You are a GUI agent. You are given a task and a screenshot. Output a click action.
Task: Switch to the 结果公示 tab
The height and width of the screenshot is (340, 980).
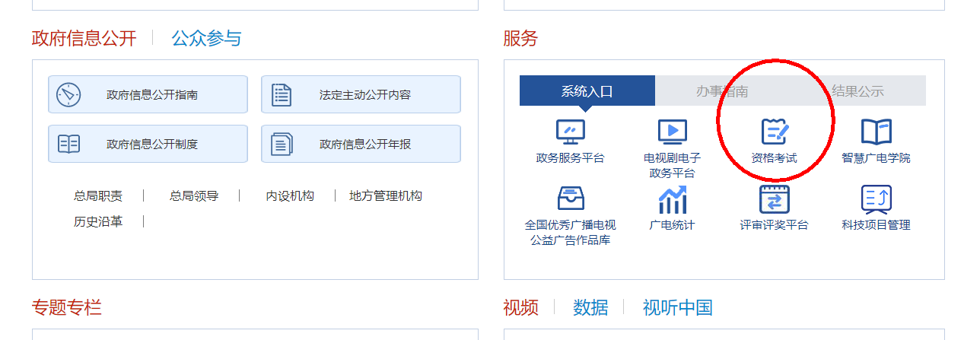(x=858, y=91)
